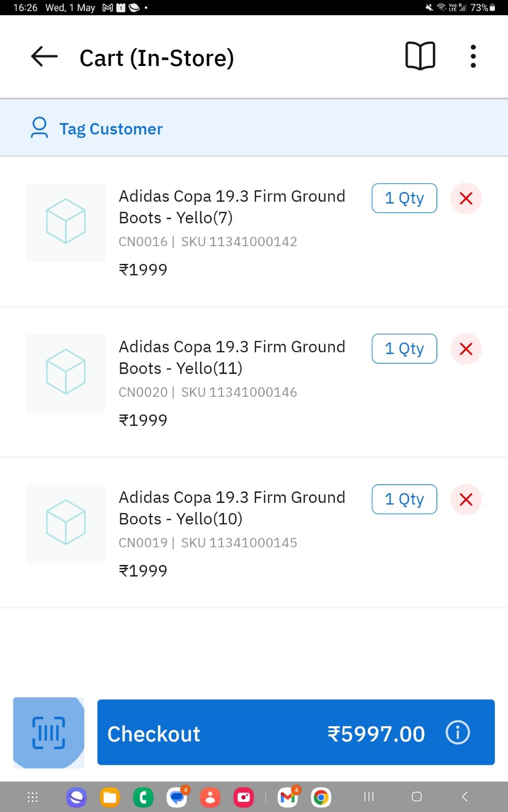The width and height of the screenshot is (508, 812).
Task: Open the Yello(10) product name
Action: pyautogui.click(x=232, y=508)
